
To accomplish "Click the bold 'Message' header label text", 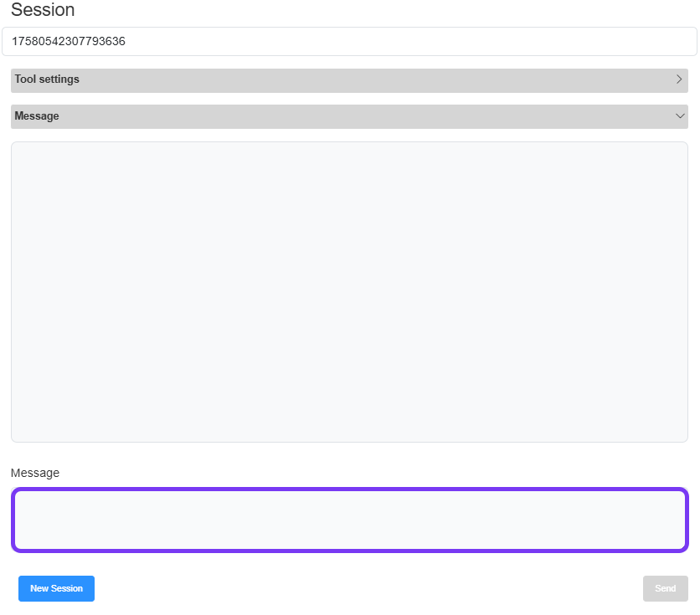I will [37, 116].
